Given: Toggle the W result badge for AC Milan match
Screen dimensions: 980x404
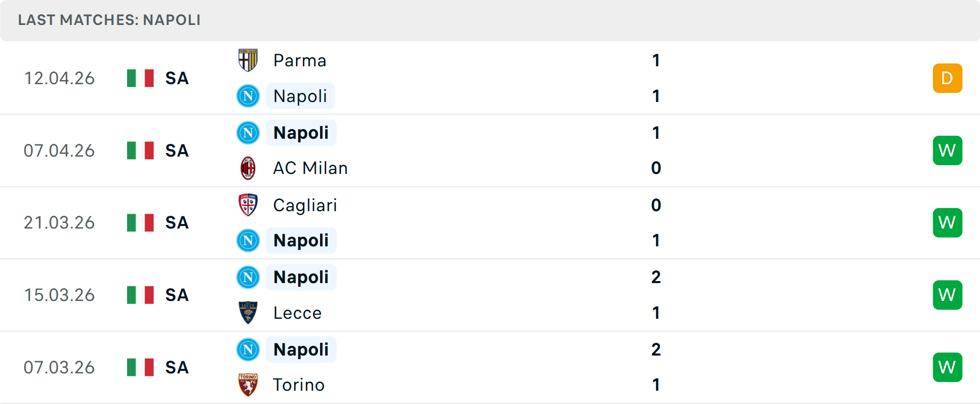Looking at the screenshot, I should pyautogui.click(x=948, y=150).
